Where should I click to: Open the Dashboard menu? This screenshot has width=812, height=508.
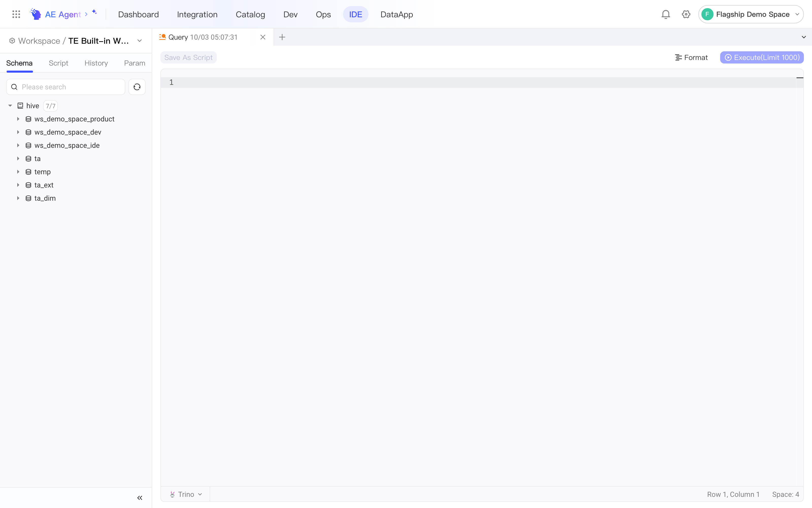138,14
